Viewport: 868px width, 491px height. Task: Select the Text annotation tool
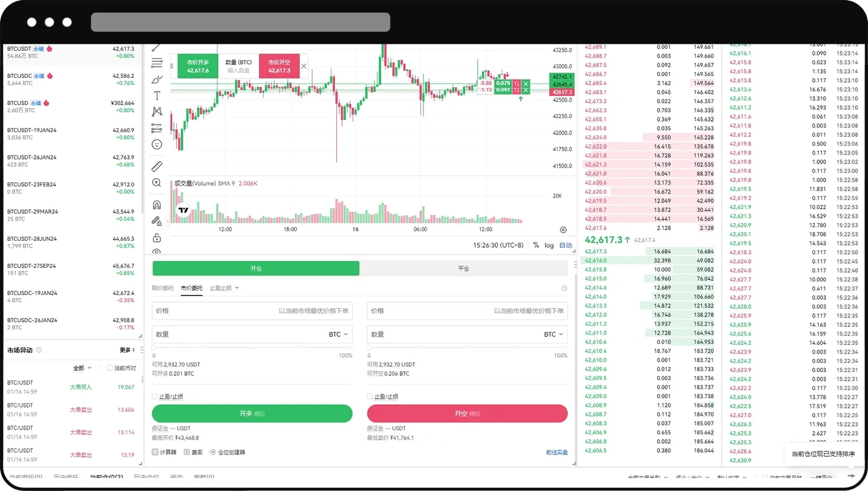(x=156, y=95)
